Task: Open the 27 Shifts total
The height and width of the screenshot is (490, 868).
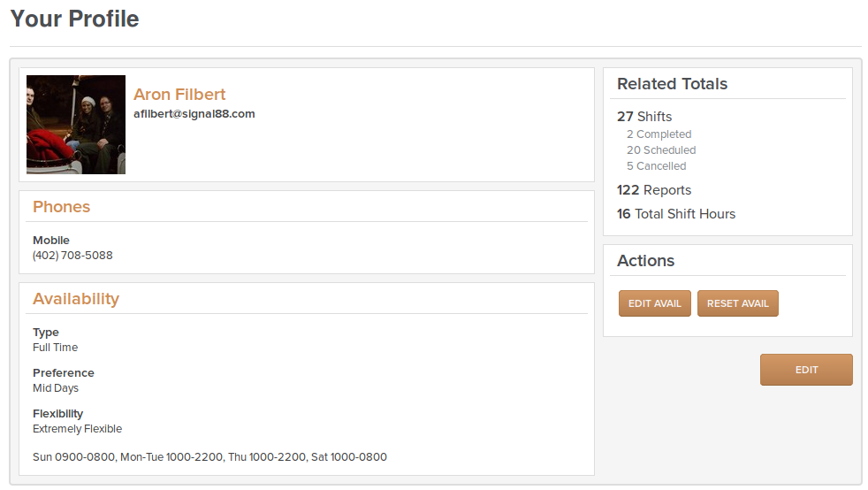Action: pos(644,116)
